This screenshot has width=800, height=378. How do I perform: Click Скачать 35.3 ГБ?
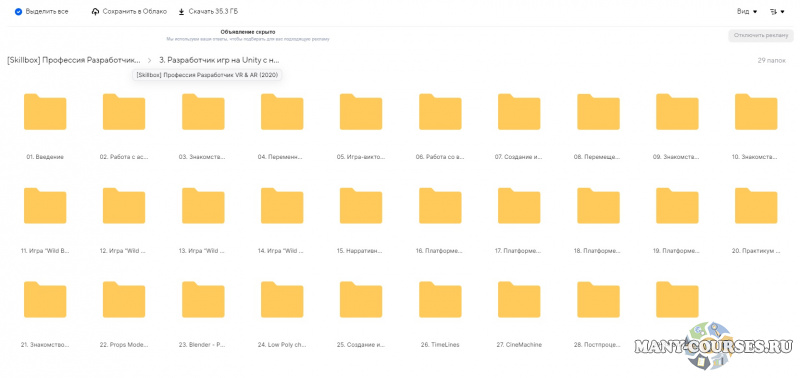213,12
